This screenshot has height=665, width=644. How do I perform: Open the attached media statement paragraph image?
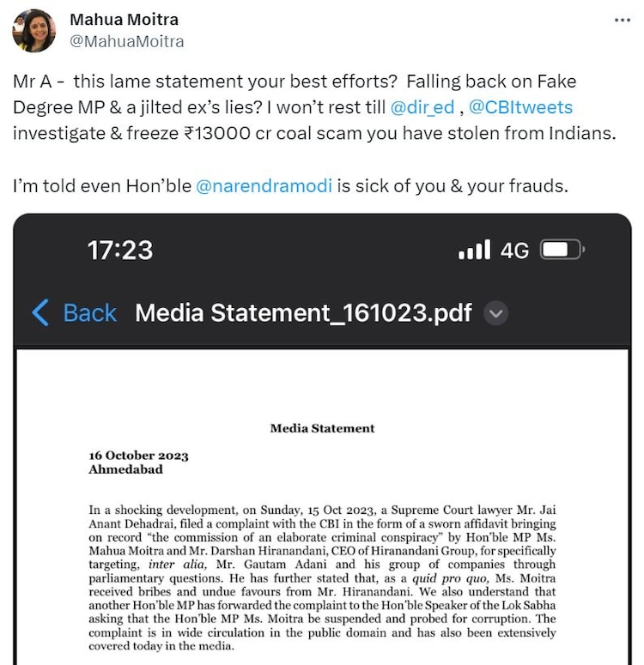pyautogui.click(x=322, y=572)
